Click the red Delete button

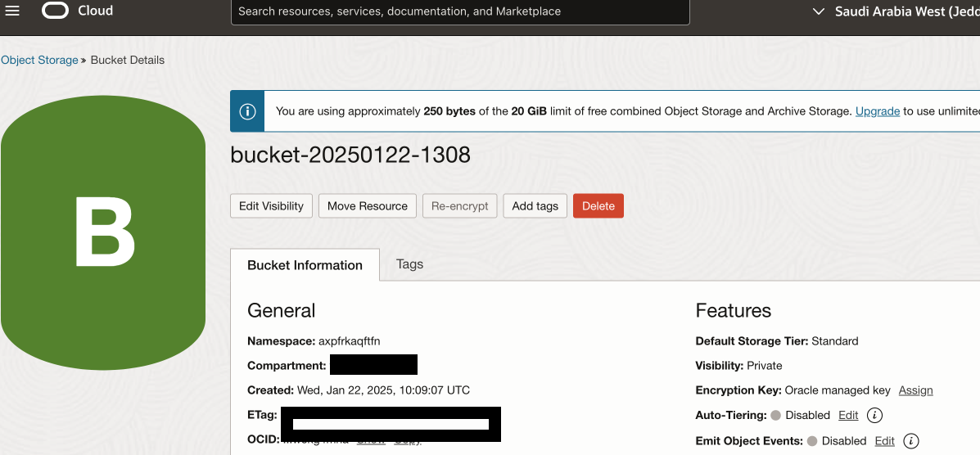pos(598,206)
